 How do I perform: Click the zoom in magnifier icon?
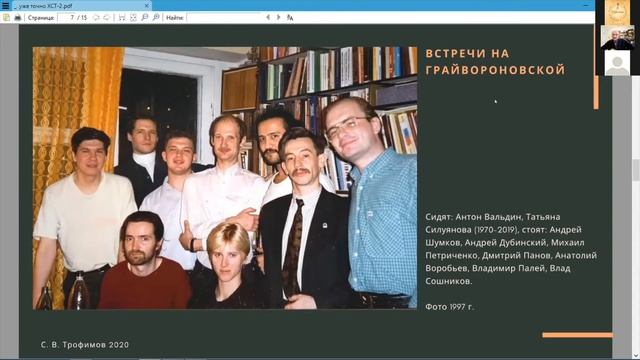click(x=156, y=18)
